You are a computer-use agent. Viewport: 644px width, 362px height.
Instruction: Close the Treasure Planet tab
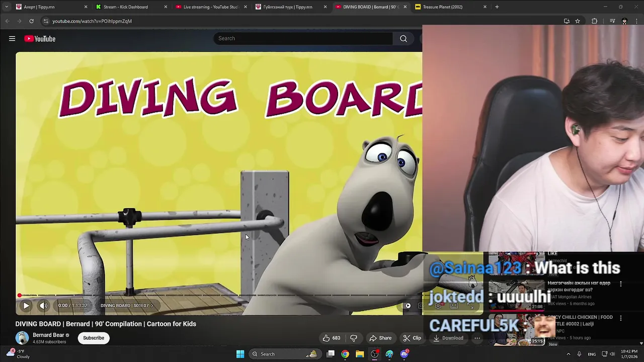pyautogui.click(x=485, y=7)
